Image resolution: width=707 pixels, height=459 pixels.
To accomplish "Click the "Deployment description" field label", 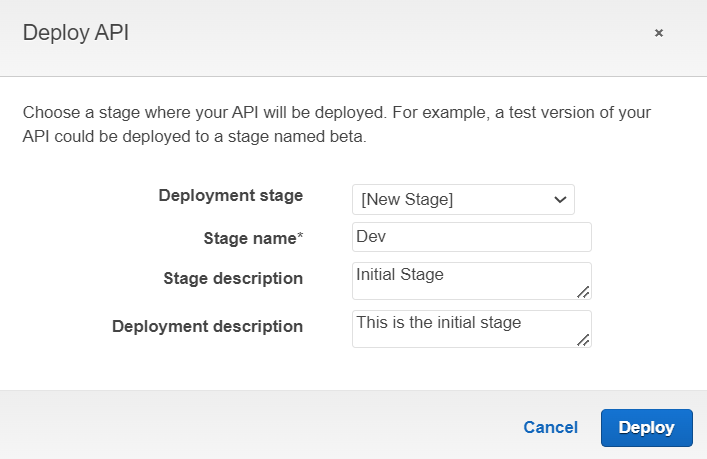I will point(208,326).
